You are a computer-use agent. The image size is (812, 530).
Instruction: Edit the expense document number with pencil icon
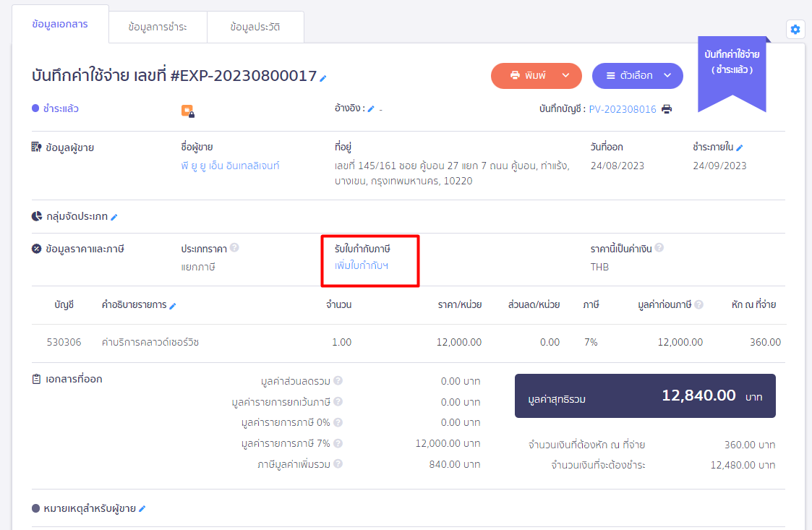click(323, 77)
